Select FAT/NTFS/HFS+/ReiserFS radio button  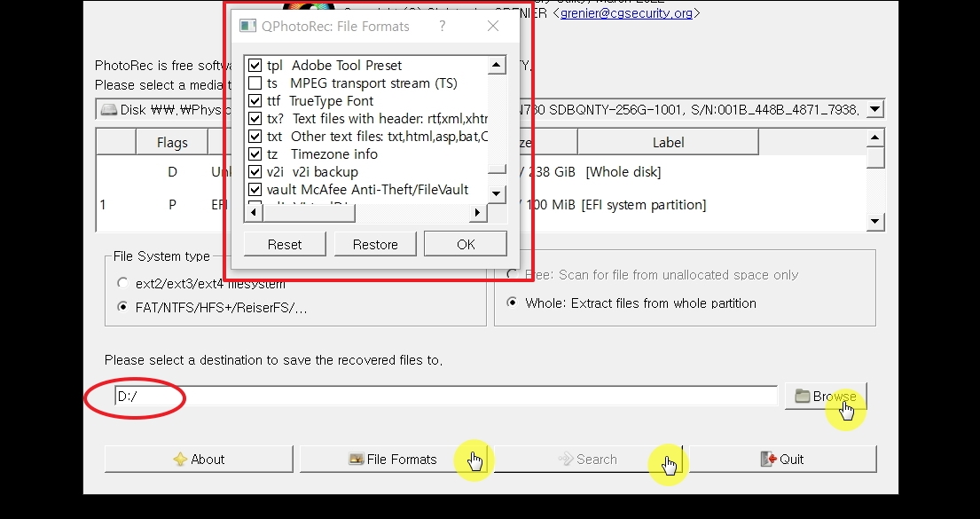coord(122,307)
